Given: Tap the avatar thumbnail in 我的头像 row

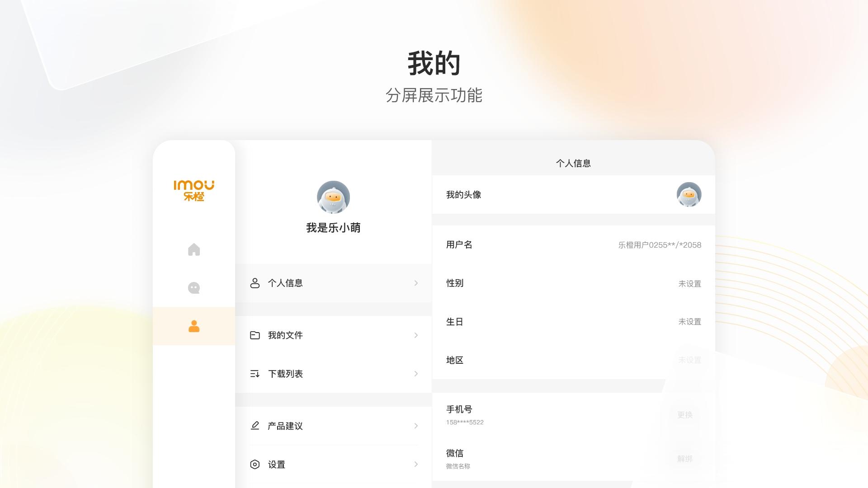Looking at the screenshot, I should coord(689,195).
